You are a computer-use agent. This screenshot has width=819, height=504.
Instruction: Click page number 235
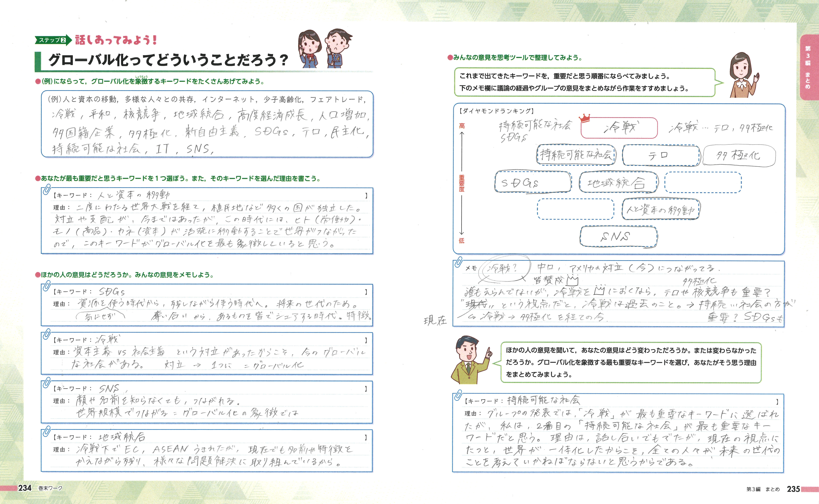[793, 489]
